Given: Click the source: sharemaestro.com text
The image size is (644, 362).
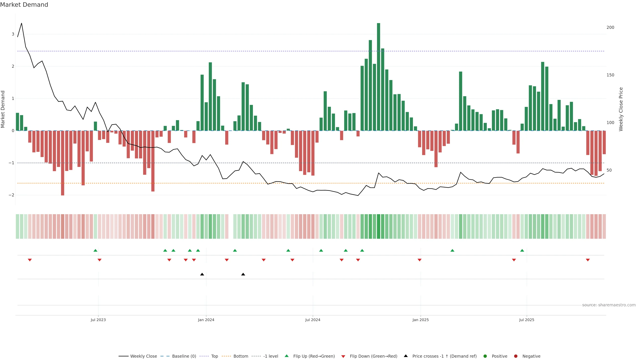Looking at the screenshot, I should coord(609,305).
